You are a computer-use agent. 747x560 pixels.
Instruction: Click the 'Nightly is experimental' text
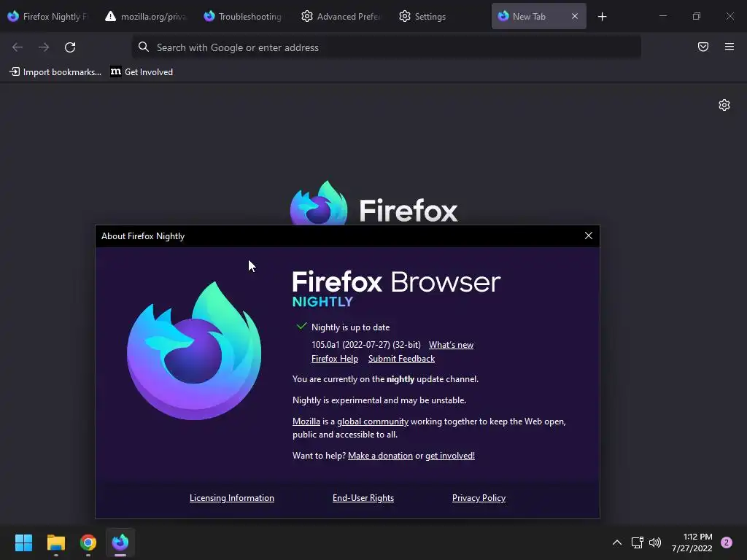pyautogui.click(x=379, y=400)
